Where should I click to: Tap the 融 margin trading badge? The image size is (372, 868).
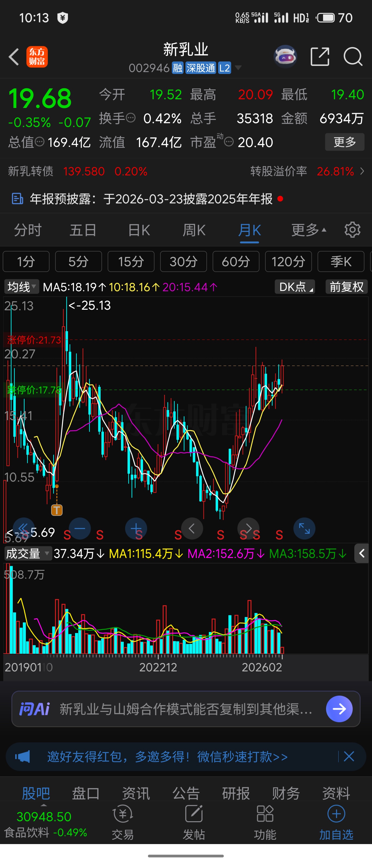pos(178,68)
